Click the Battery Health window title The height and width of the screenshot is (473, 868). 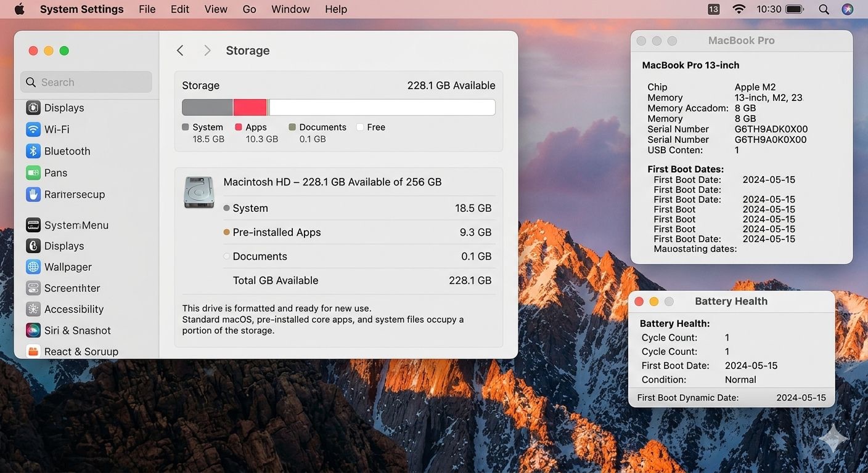(731, 301)
